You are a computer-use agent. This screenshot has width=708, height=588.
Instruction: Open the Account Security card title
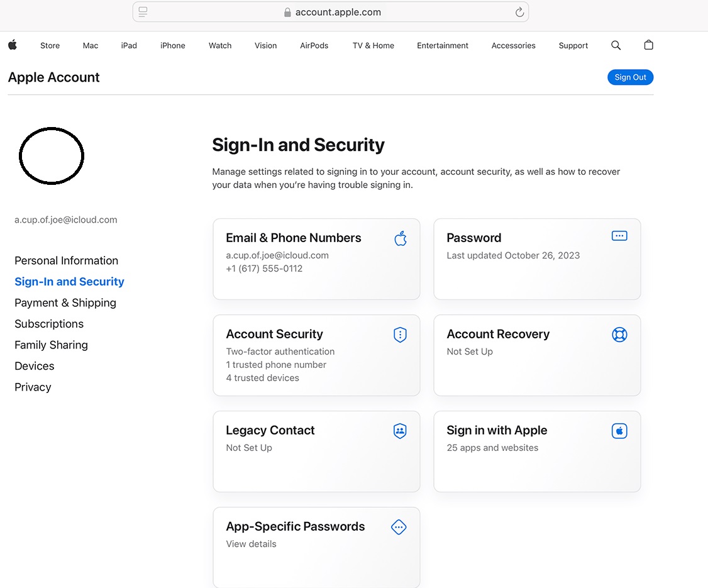click(275, 334)
